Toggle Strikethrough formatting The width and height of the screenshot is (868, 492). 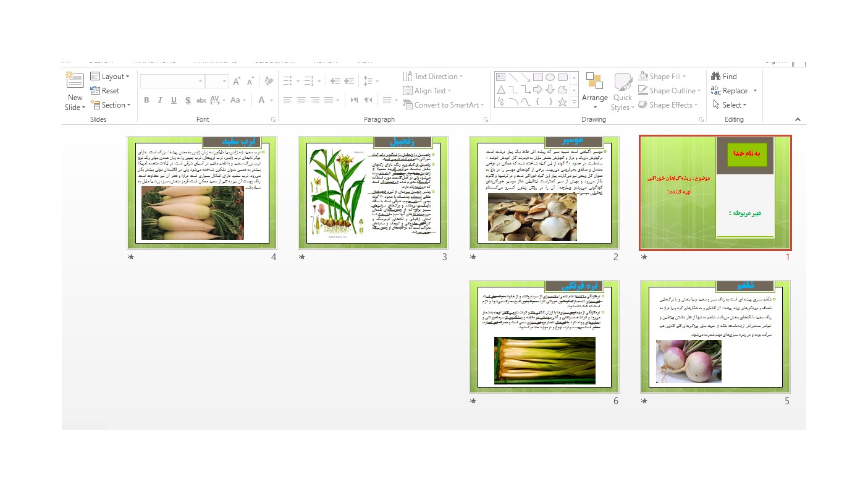201,100
